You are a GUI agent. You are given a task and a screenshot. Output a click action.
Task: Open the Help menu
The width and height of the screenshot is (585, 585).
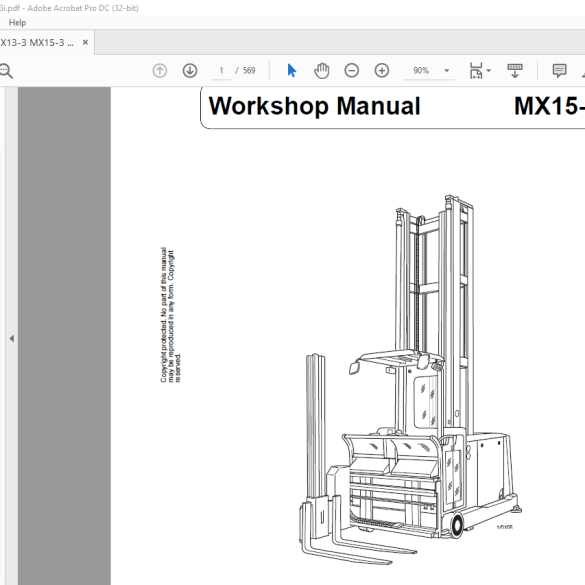coord(17,23)
